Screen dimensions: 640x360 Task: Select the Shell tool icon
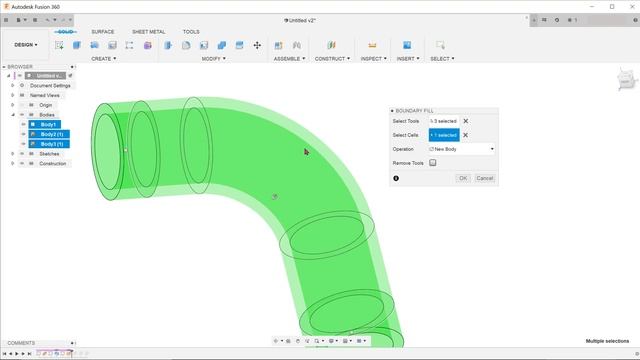point(204,45)
